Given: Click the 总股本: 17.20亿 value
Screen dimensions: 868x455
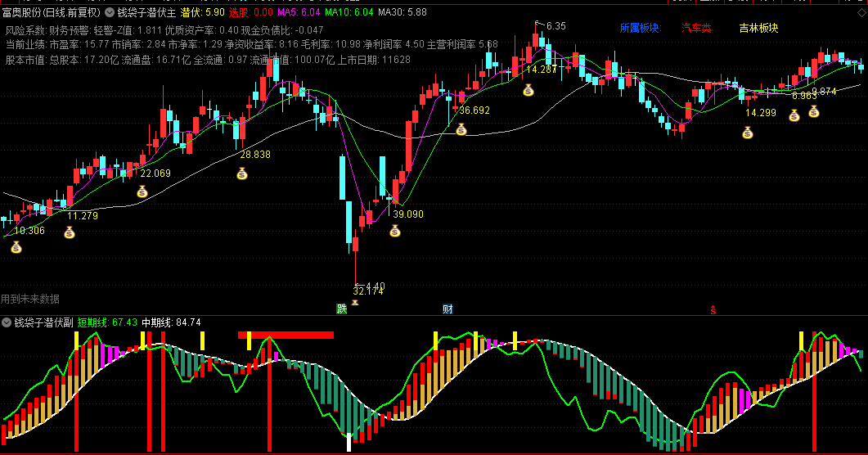Looking at the screenshot, I should [x=84, y=60].
